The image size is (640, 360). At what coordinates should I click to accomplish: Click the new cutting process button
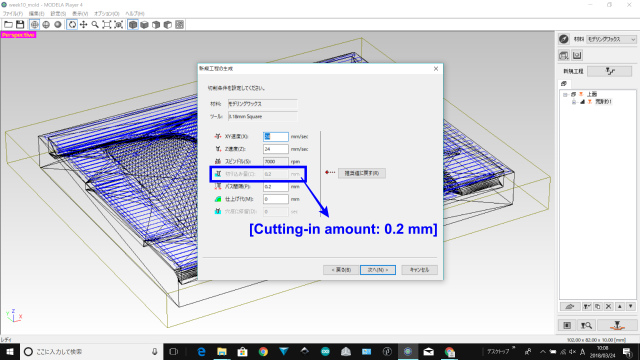(x=610, y=71)
